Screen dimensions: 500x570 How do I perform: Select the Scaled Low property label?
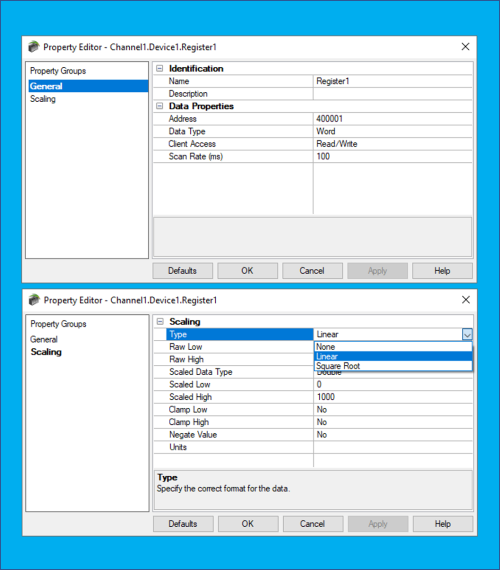(190, 385)
